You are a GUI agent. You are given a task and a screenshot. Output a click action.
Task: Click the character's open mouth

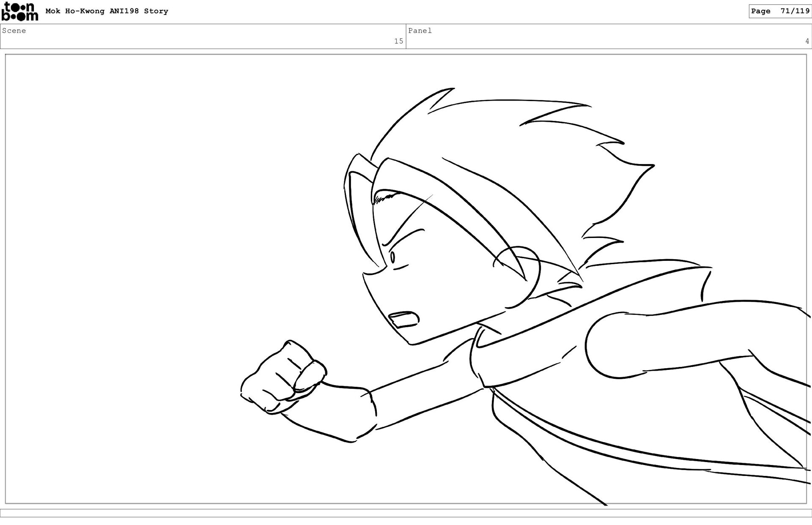click(x=404, y=319)
